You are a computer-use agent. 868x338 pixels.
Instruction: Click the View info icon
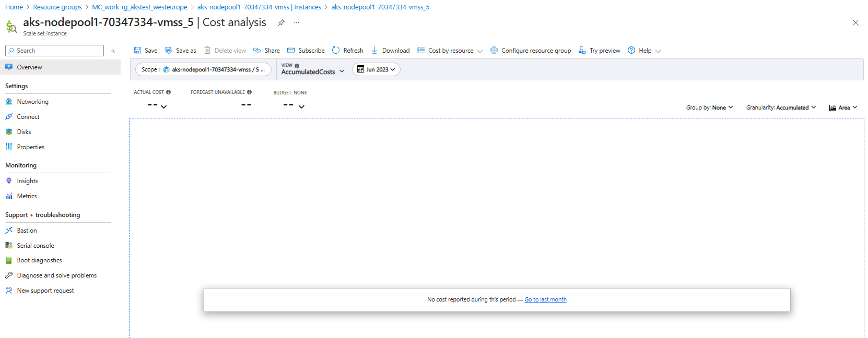click(x=297, y=66)
